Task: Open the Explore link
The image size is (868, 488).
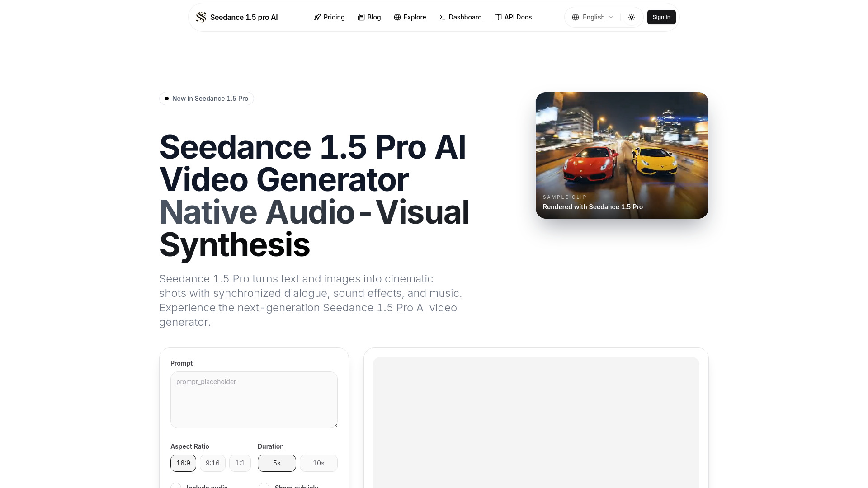Action: tap(415, 17)
